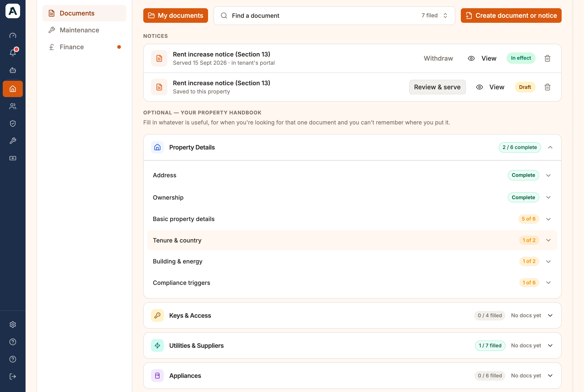Viewport: 584px width, 392px height.
Task: Delete the draft rent increase notice
Action: click(x=547, y=87)
